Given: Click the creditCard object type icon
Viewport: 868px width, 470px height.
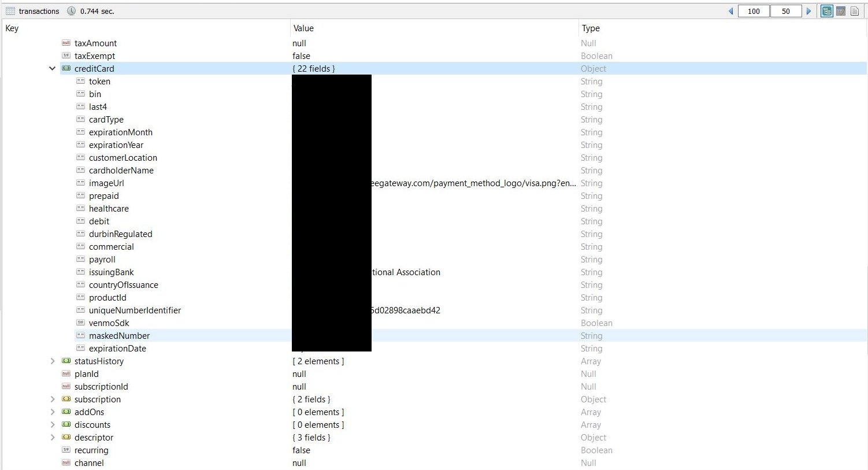Looking at the screenshot, I should [66, 68].
